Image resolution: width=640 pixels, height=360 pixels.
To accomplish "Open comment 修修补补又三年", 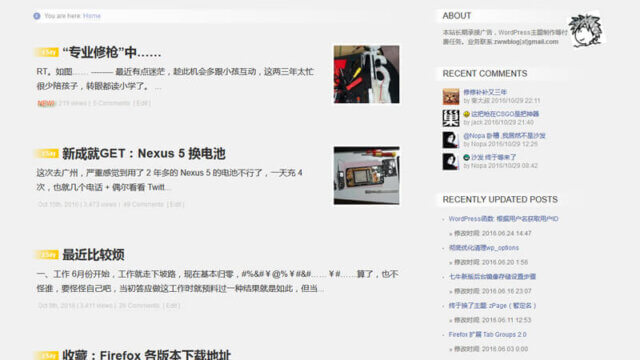I will tap(485, 92).
